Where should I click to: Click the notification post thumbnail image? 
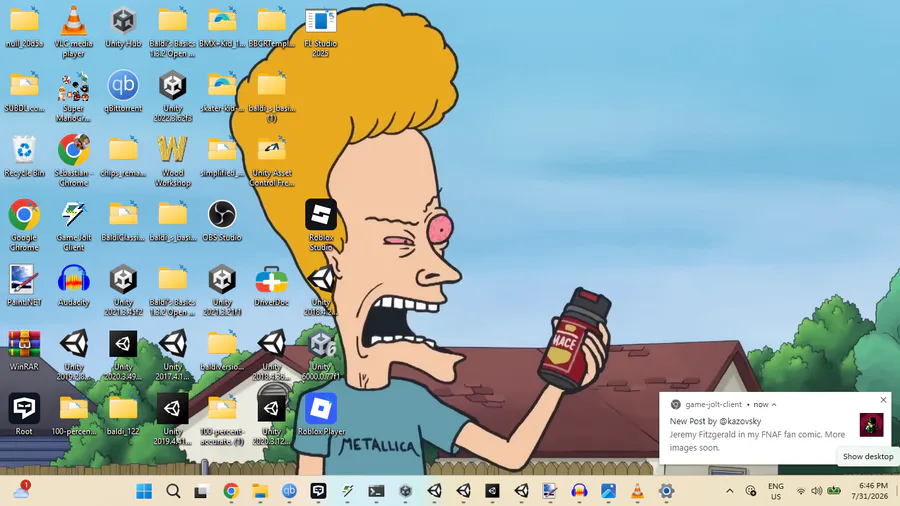871,425
